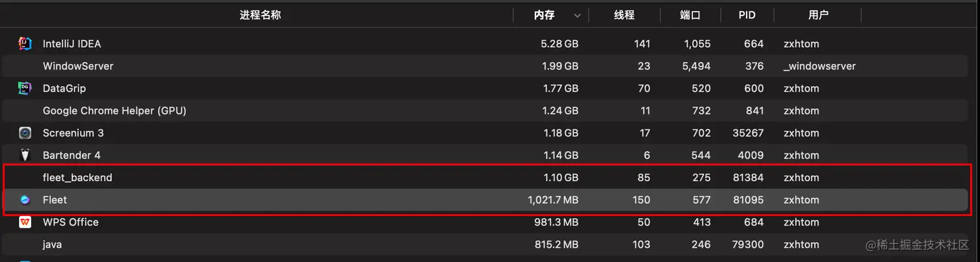980x262 pixels.
Task: Click the IntelliJ IDEA app icon
Action: tap(25, 44)
